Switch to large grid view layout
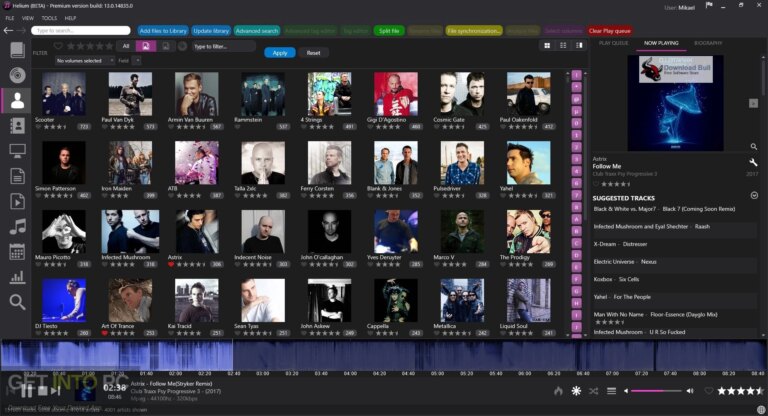Screen dimensions: 768x416 [x=548, y=46]
